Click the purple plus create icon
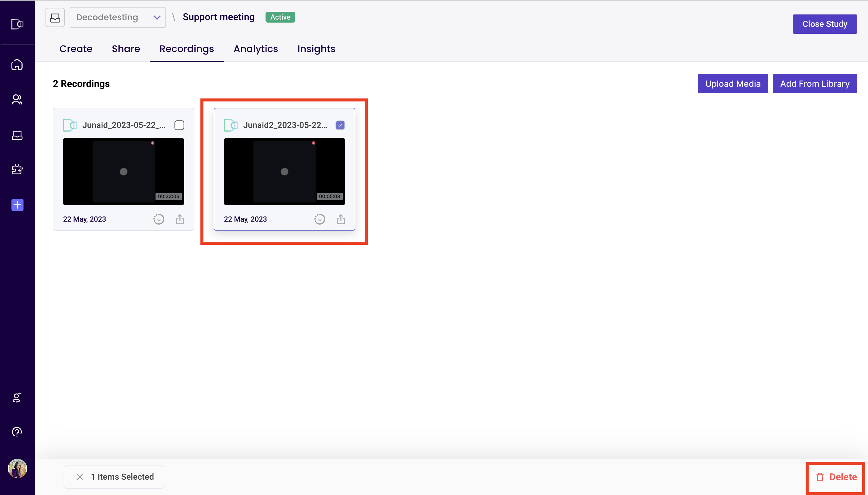The width and height of the screenshot is (868, 495). (17, 205)
